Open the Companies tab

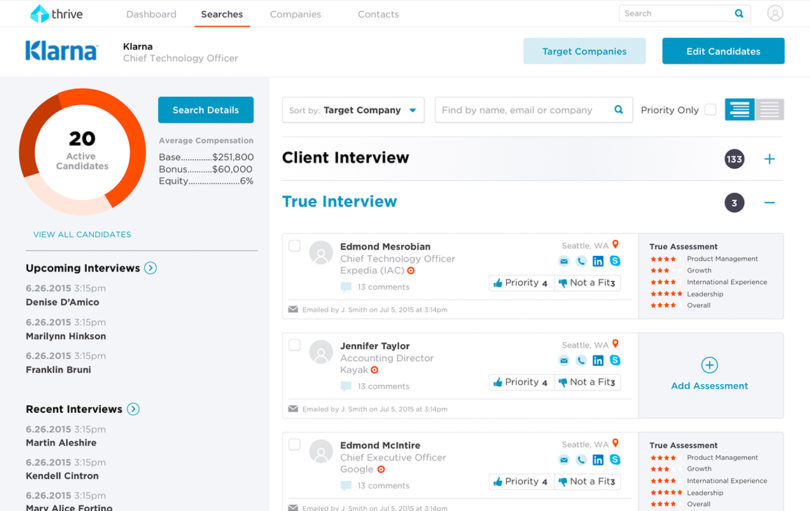[295, 14]
